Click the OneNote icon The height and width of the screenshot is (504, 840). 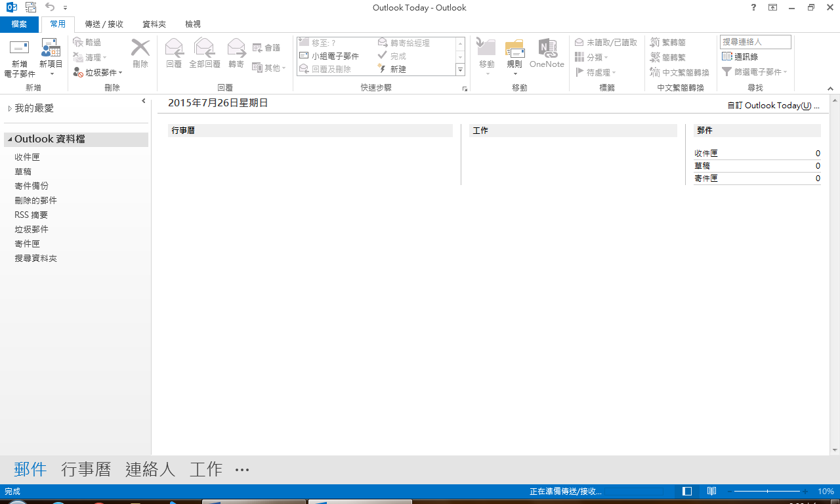pyautogui.click(x=547, y=48)
